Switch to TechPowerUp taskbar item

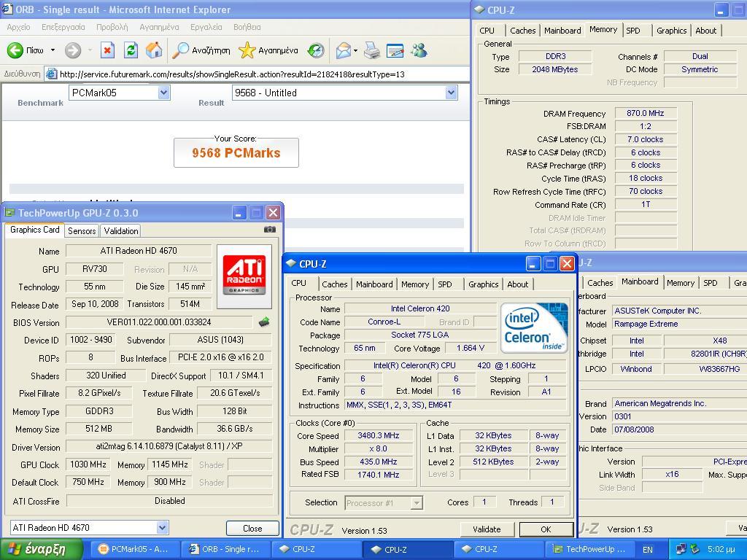pyautogui.click(x=589, y=549)
